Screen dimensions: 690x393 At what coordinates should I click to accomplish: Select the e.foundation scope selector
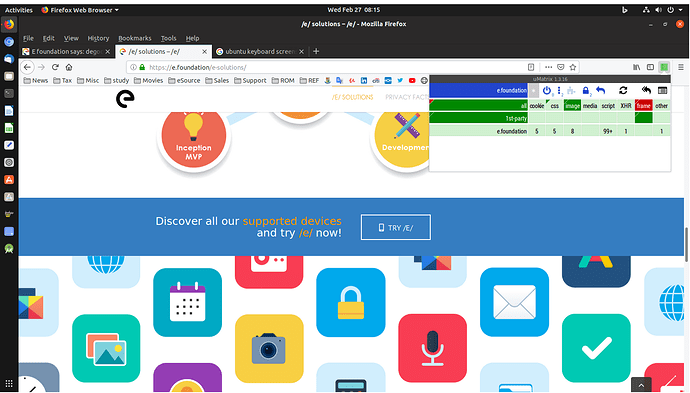[478, 91]
